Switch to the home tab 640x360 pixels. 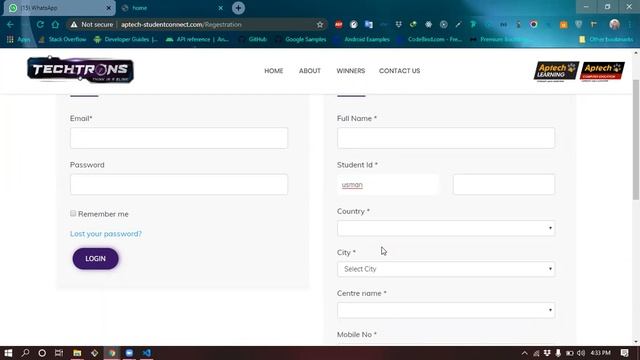click(171, 8)
